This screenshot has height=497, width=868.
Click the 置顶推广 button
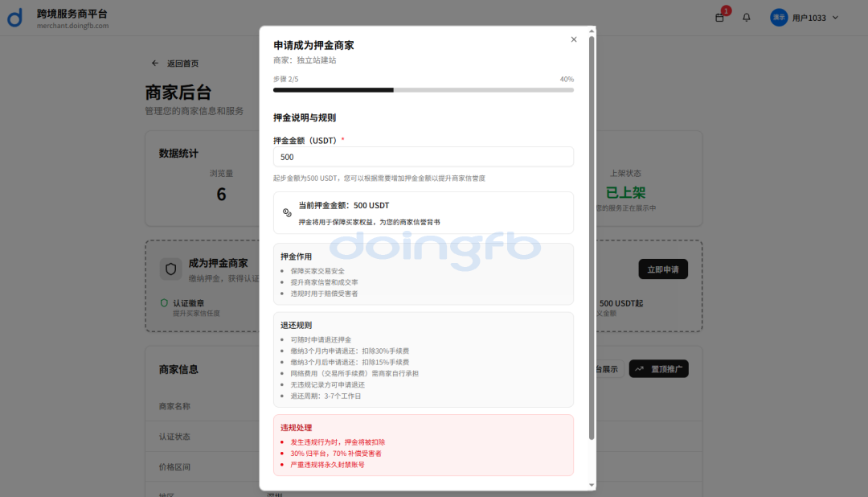click(x=658, y=369)
